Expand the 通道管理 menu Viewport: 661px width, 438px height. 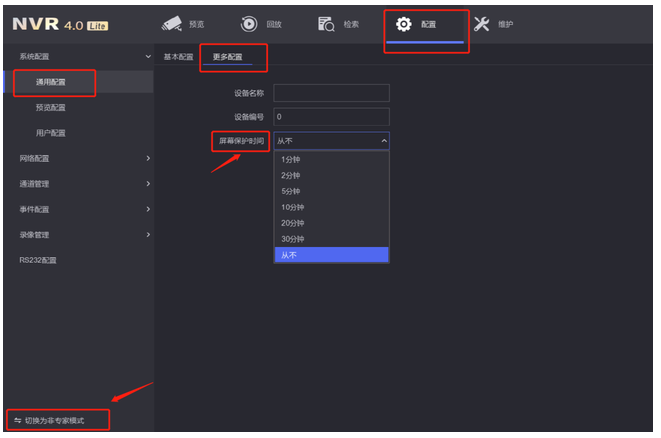148,183
